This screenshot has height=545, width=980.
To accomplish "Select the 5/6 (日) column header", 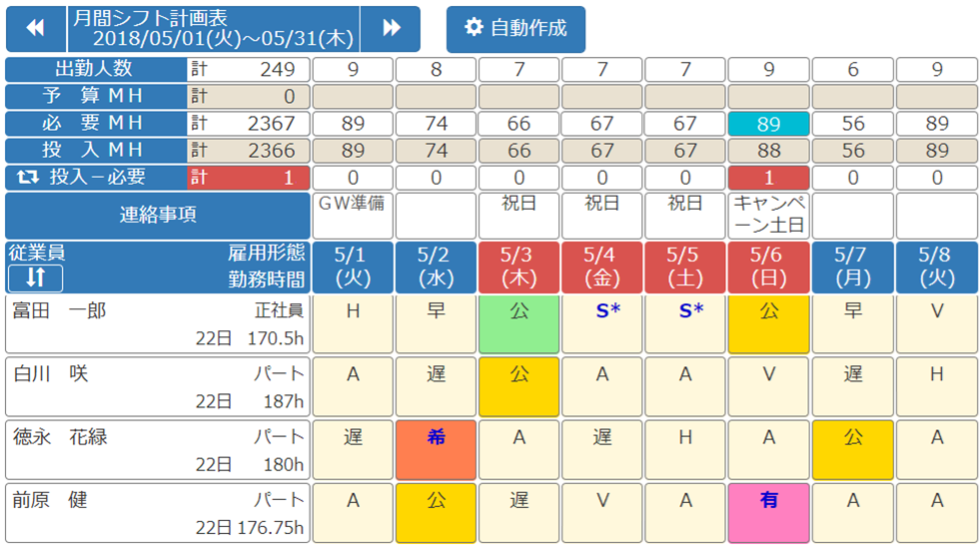I will pyautogui.click(x=769, y=268).
